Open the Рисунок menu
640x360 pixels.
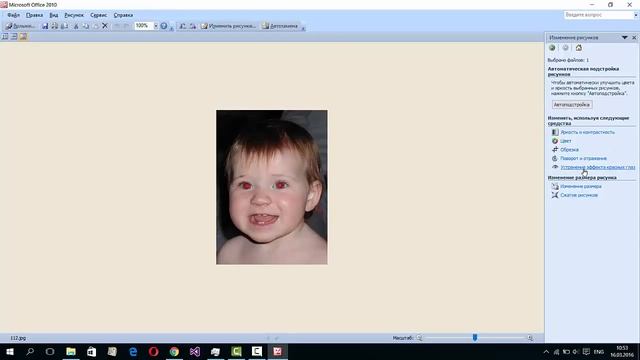coord(74,15)
